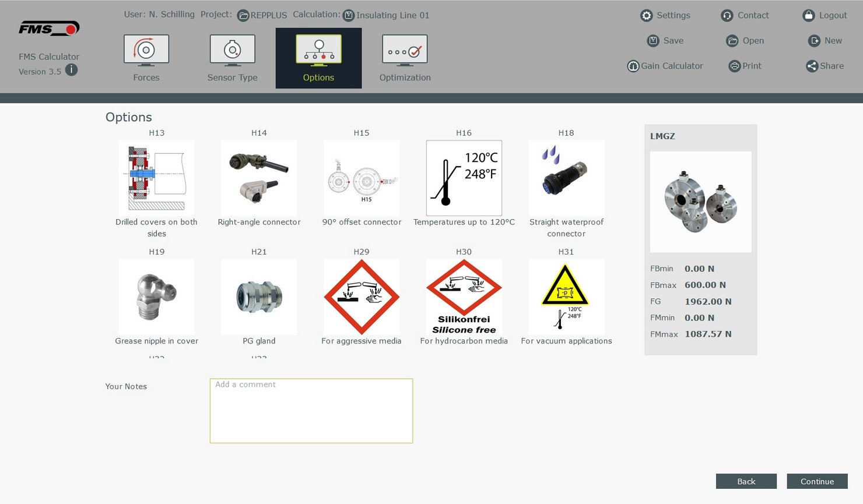Select H15 90° offset connector image
This screenshot has width=863, height=504.
[x=362, y=178]
